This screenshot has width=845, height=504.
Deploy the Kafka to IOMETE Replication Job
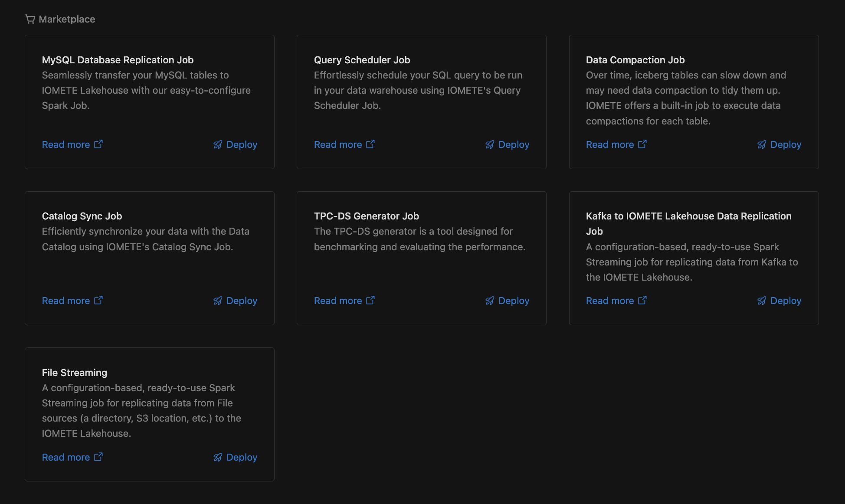coord(779,301)
